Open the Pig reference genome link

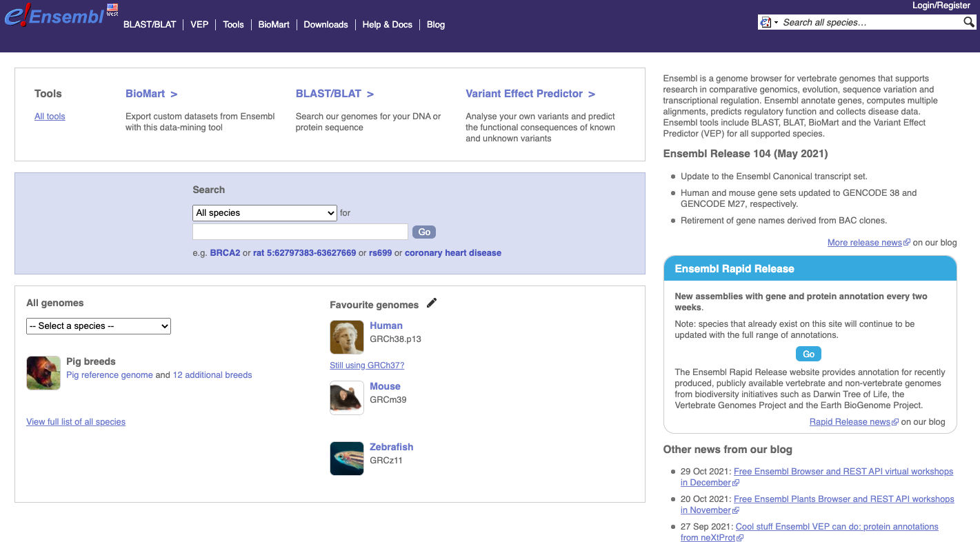coord(110,375)
